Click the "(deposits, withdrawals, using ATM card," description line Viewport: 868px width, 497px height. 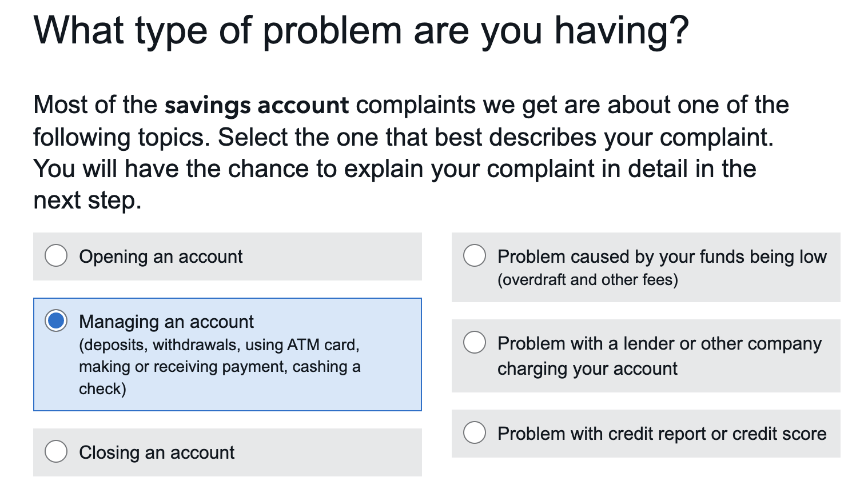pos(219,345)
